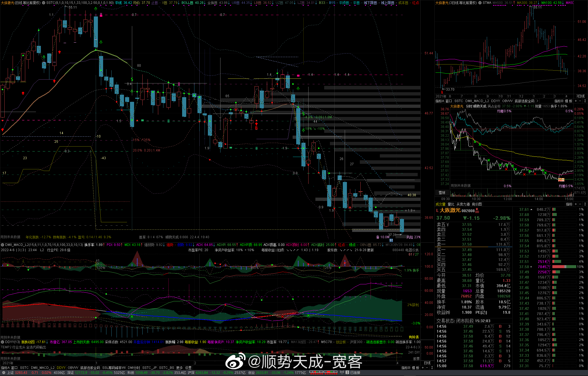Switch volume panel to 买卖力道 tab

tap(463, 204)
